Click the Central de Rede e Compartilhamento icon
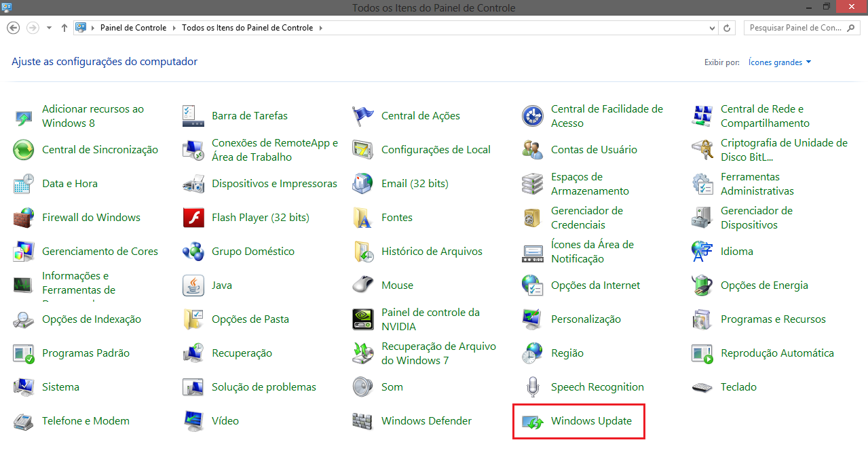The height and width of the screenshot is (455, 868). (x=702, y=116)
